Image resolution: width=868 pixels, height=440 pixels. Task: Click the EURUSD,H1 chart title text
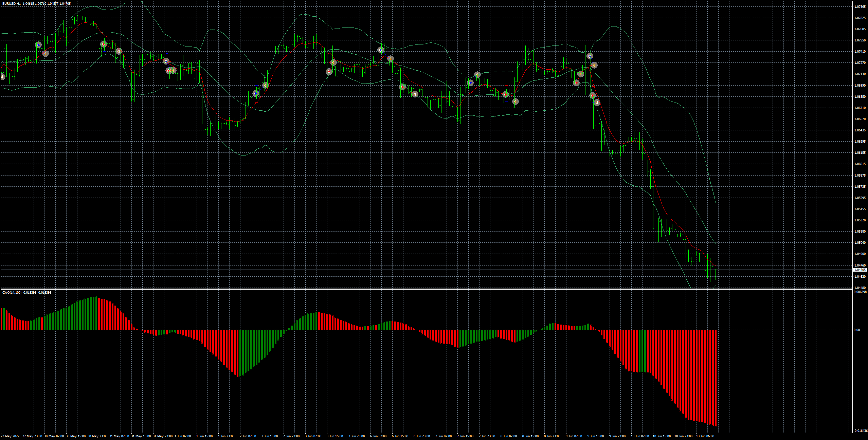click(12, 4)
